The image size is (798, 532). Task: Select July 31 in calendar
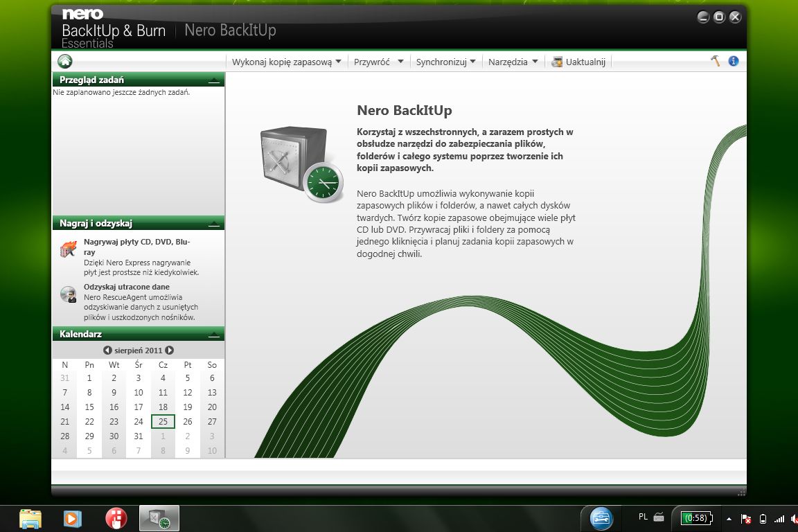pos(64,378)
